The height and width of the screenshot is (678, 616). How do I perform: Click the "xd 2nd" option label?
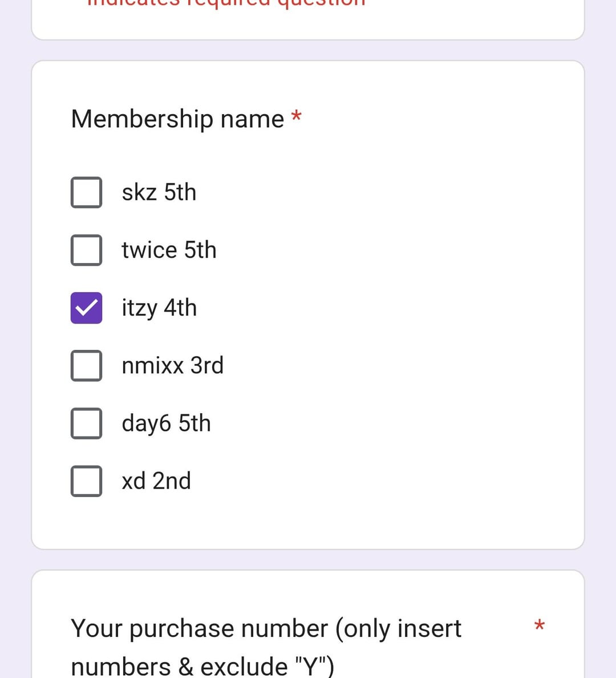[156, 481]
